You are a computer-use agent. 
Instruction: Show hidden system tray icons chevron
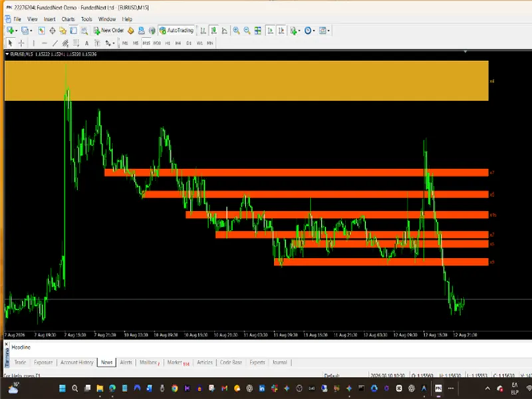tap(487, 388)
